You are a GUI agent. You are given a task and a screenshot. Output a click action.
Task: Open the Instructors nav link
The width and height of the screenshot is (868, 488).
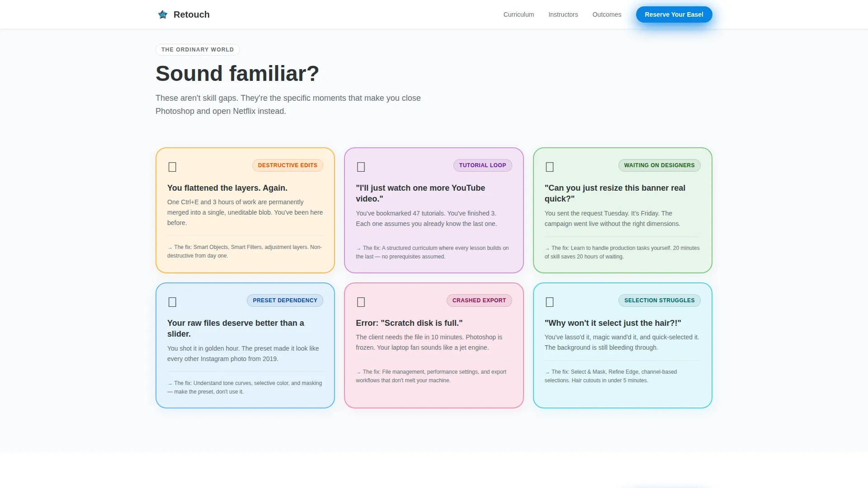click(x=563, y=14)
